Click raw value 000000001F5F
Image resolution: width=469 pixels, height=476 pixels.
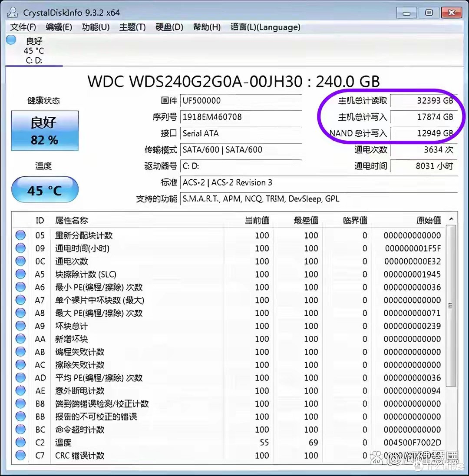pos(413,248)
